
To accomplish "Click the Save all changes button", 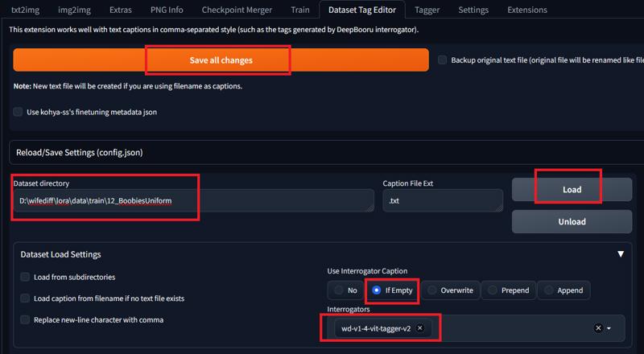I will (221, 60).
